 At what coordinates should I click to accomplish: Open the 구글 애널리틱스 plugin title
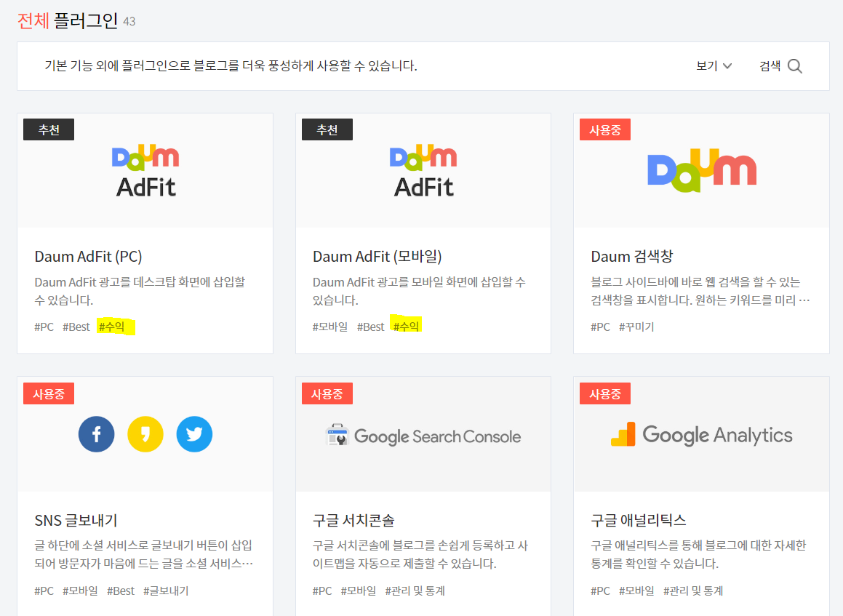pyautogui.click(x=638, y=520)
